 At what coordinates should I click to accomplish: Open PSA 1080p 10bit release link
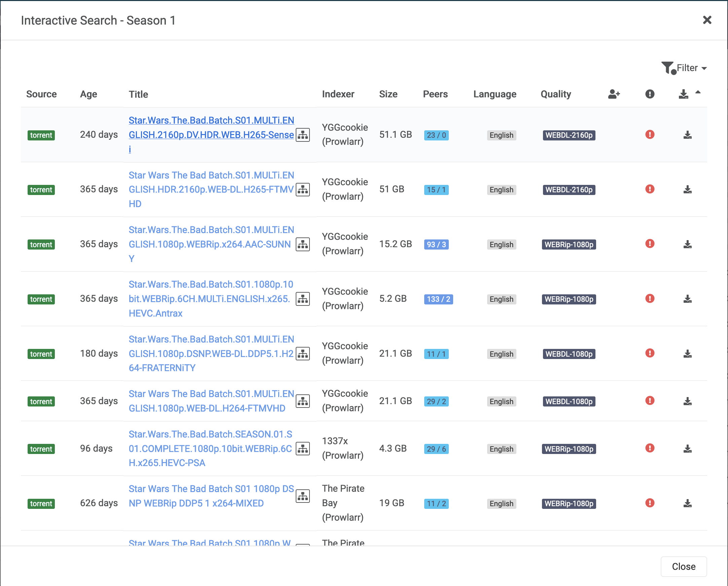point(210,449)
